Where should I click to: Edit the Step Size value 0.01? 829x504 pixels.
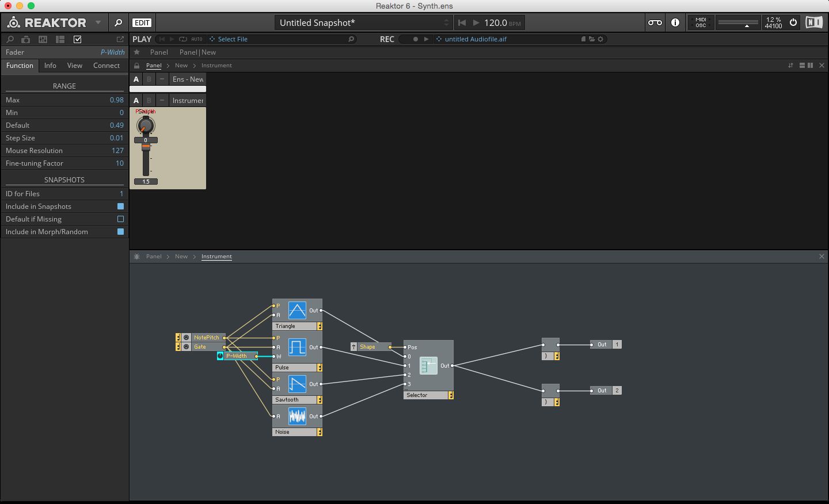pos(116,138)
